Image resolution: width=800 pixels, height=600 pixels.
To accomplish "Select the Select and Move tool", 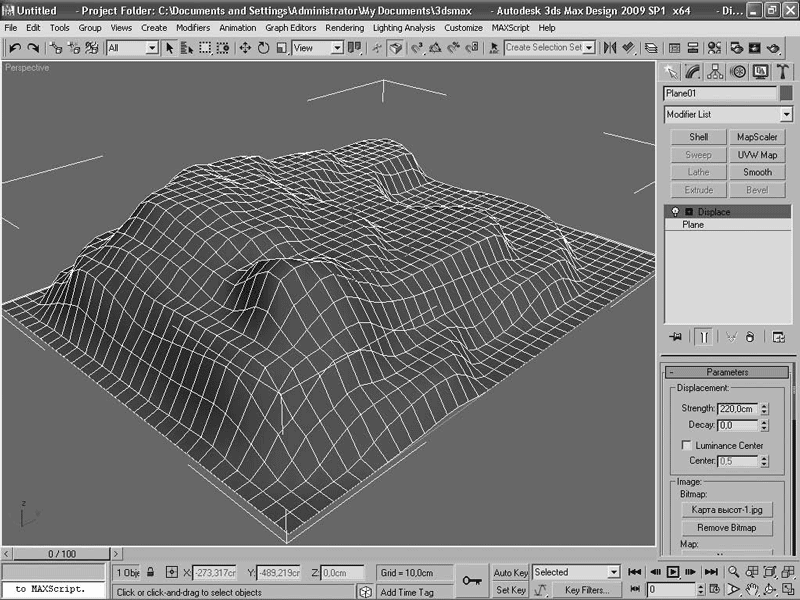I will (x=245, y=47).
